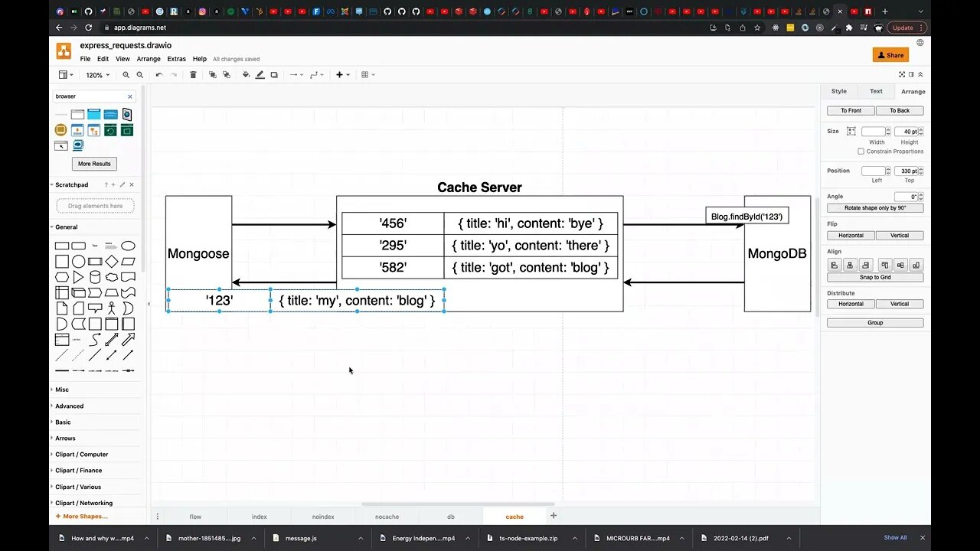Switch to the Style tab
This screenshot has height=551, width=980.
tap(839, 91)
